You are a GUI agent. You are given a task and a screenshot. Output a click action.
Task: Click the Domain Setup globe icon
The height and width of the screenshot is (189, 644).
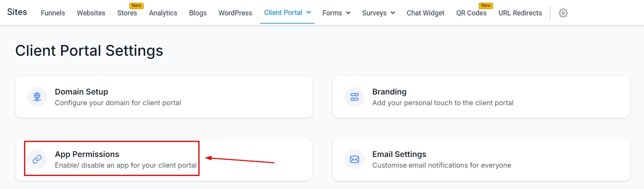click(37, 97)
